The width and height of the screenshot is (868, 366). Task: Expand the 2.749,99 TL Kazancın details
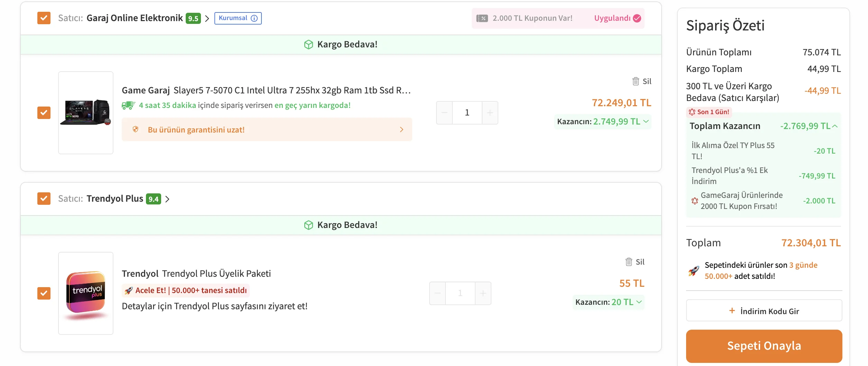pyautogui.click(x=646, y=121)
